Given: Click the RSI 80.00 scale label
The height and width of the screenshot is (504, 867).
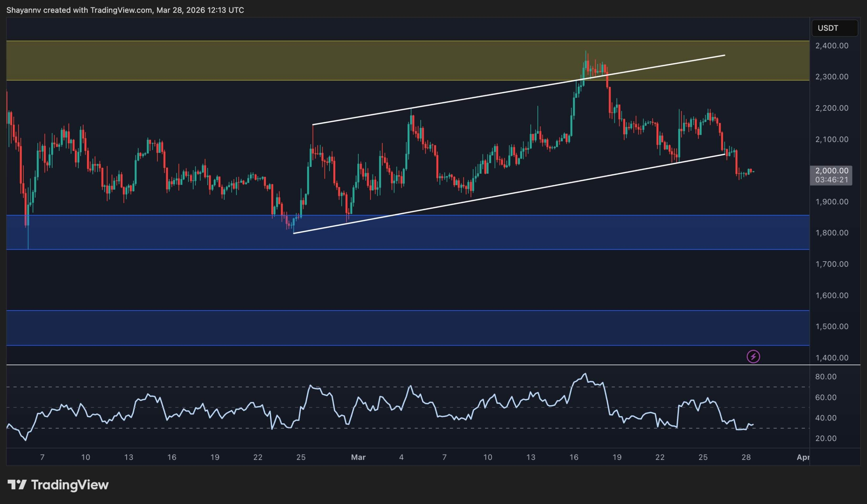Looking at the screenshot, I should coord(826,377).
